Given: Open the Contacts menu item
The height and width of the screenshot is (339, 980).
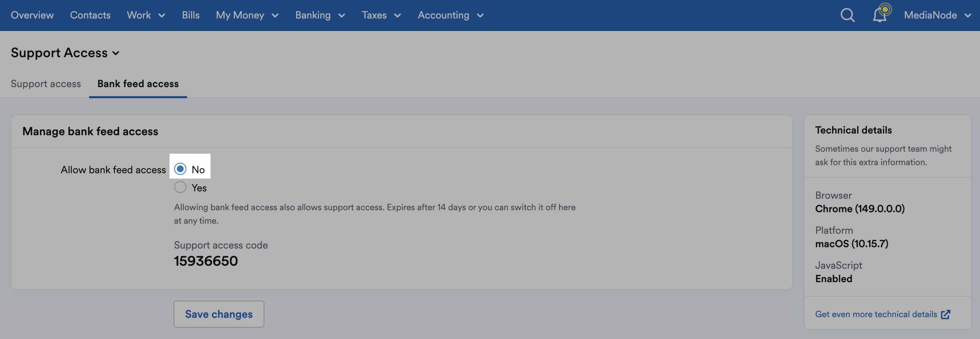Looking at the screenshot, I should (x=90, y=15).
